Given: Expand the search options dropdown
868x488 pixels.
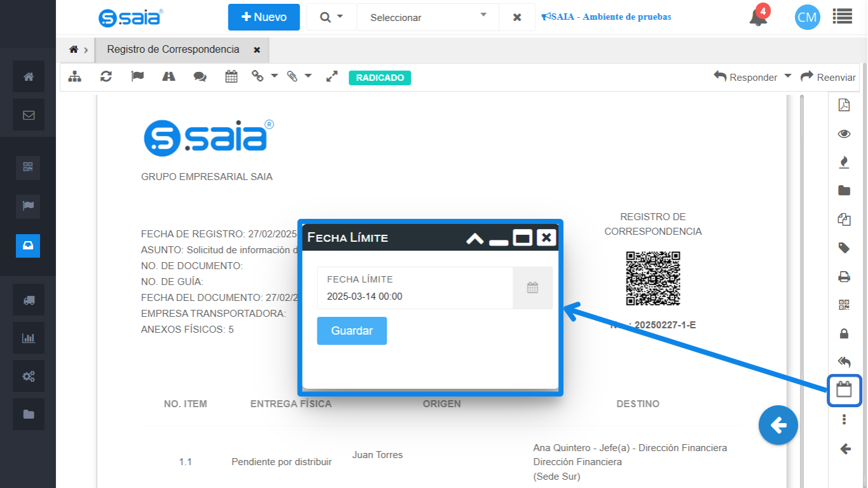Looking at the screenshot, I should point(331,17).
